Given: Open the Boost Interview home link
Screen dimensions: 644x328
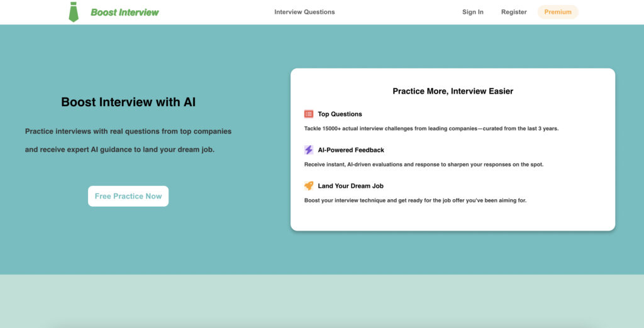Looking at the screenshot, I should coord(125,13).
